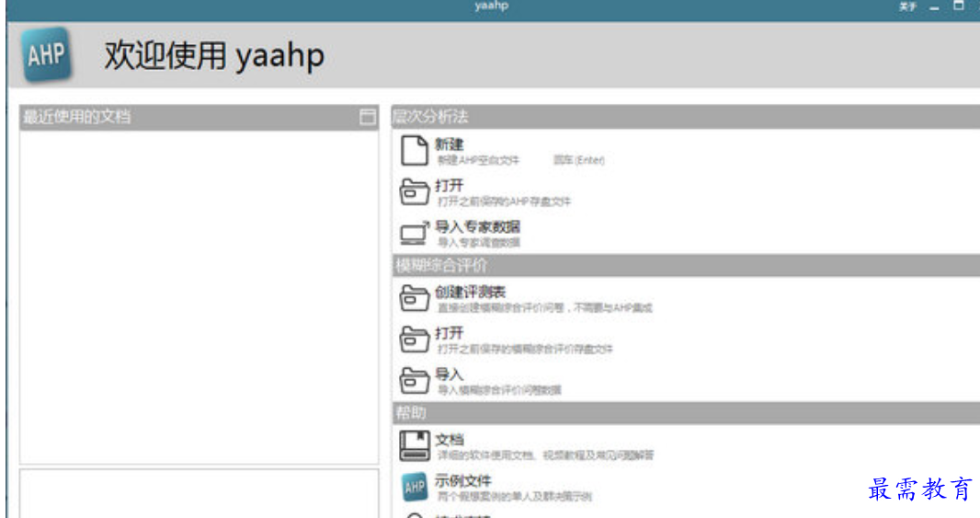
Task: Click the 最近使用的文档 panel header
Action: (199, 117)
